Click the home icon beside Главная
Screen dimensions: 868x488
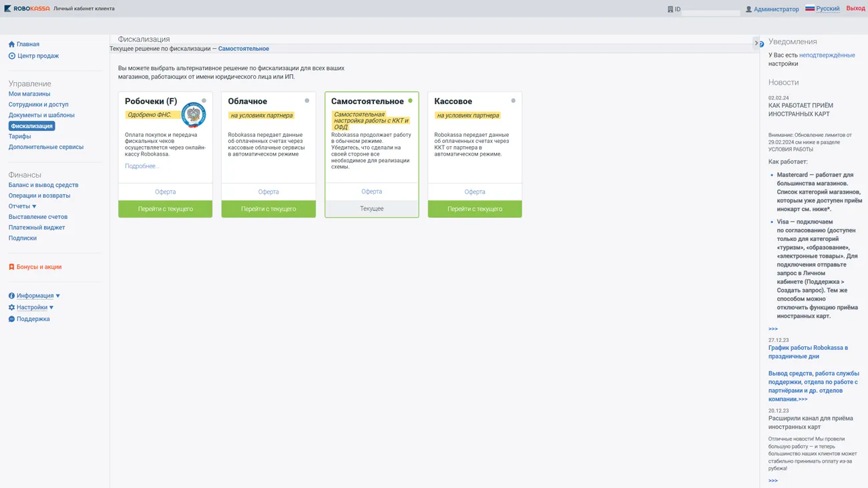(x=11, y=45)
